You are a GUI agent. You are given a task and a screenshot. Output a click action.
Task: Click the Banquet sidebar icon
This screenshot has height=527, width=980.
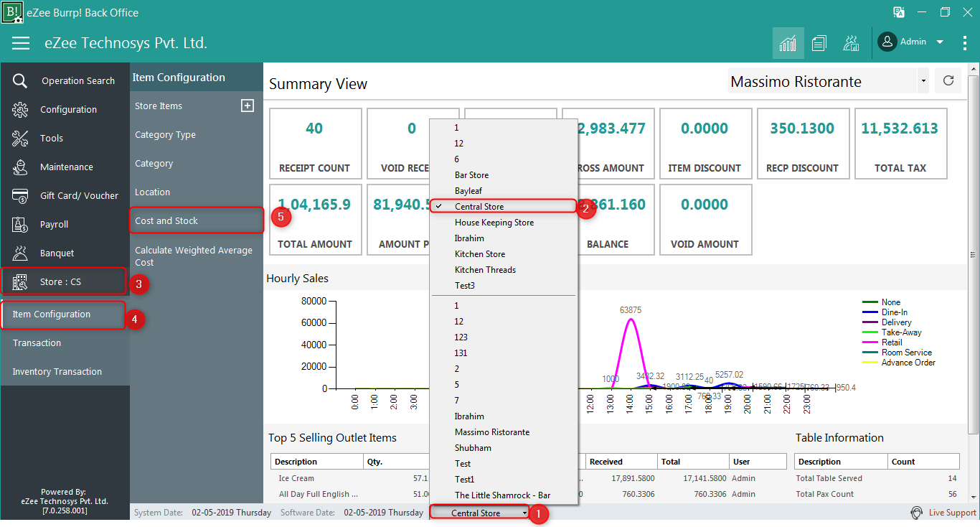[20, 253]
